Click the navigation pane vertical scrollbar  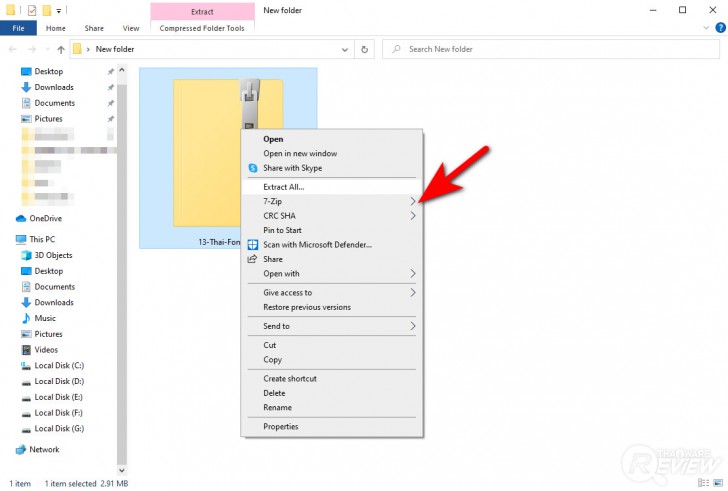click(x=122, y=270)
